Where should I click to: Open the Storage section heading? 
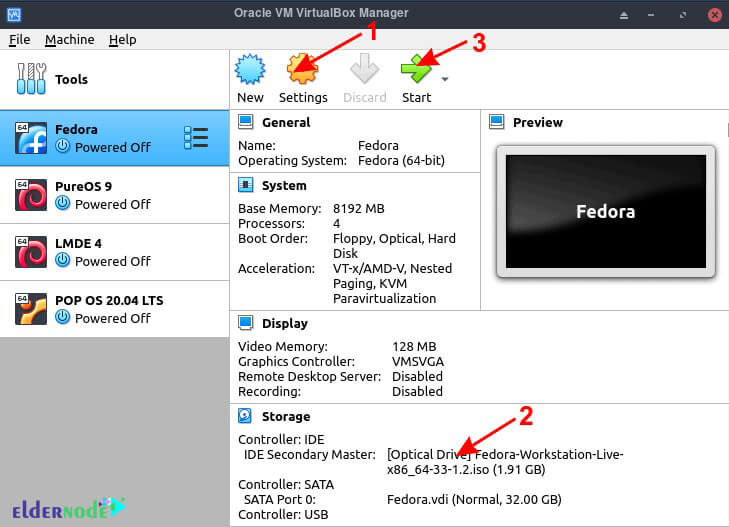point(286,416)
